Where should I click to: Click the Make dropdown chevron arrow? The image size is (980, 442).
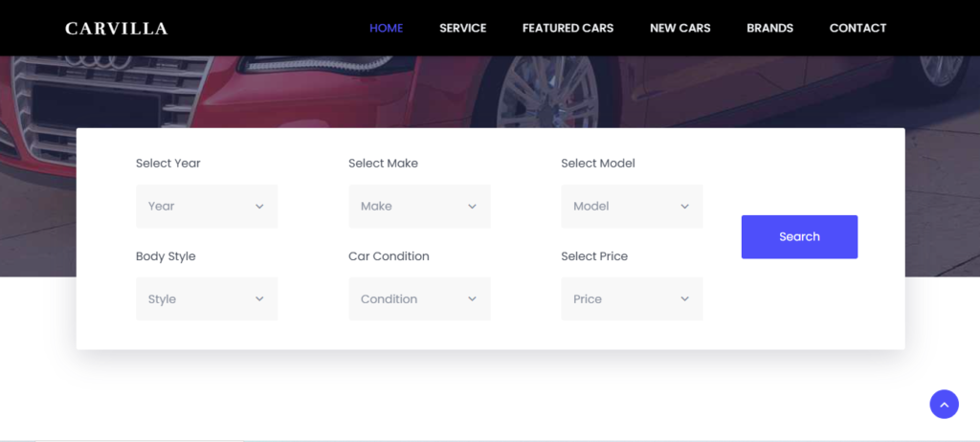coord(472,207)
